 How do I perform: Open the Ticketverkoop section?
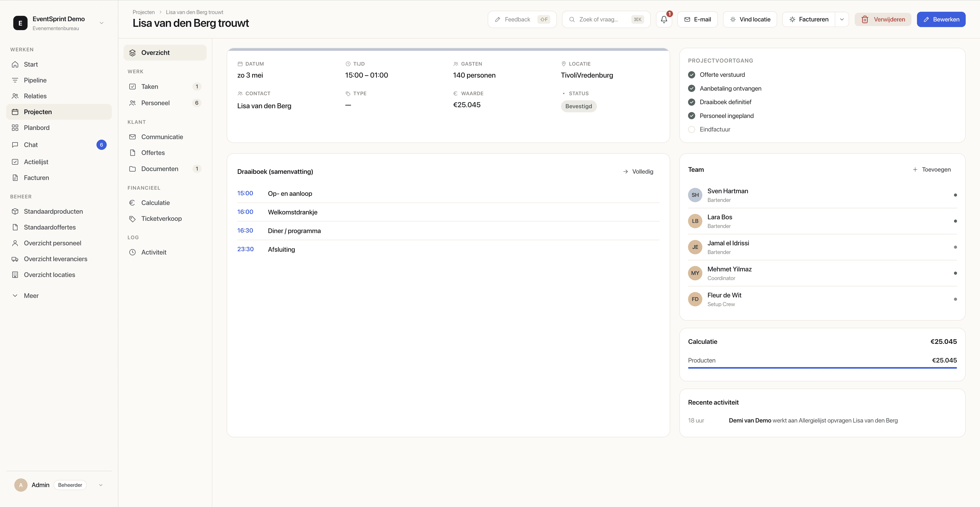click(x=161, y=219)
